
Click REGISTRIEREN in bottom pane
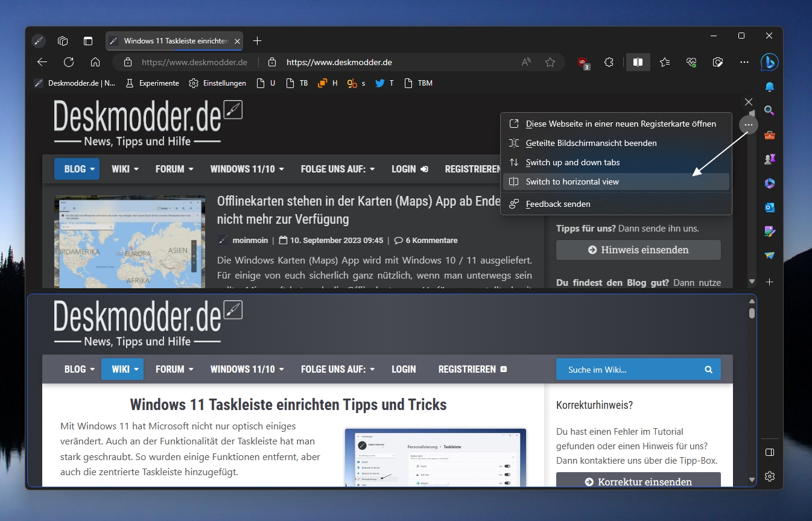(473, 369)
